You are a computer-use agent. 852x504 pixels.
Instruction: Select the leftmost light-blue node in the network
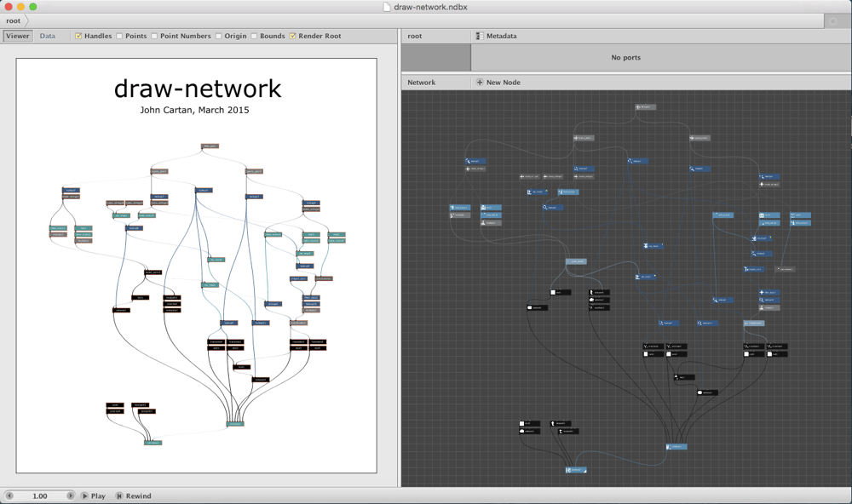pyautogui.click(x=460, y=208)
